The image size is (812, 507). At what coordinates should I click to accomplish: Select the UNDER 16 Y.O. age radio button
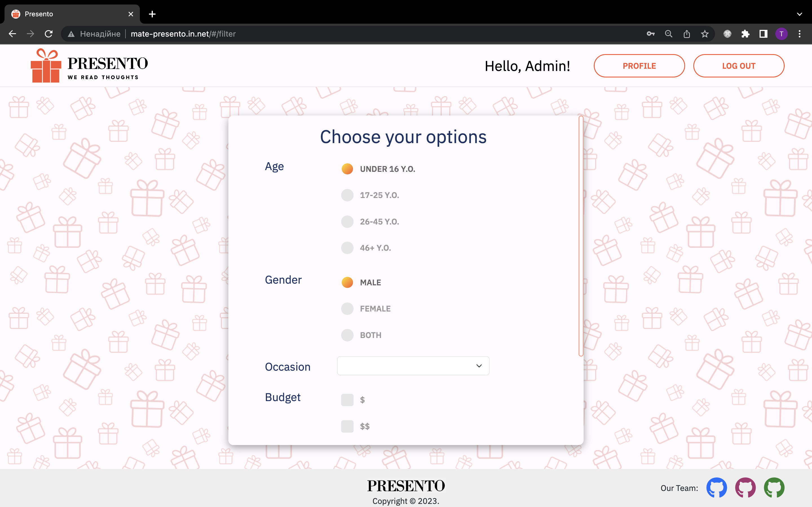(x=347, y=169)
